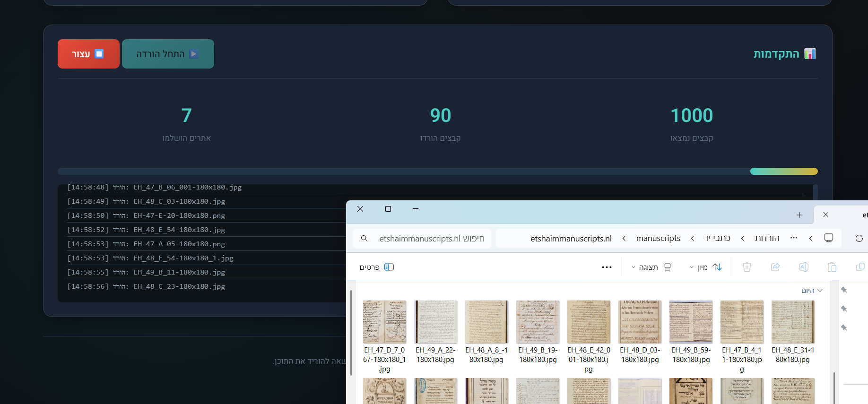868x404 pixels.
Task: Click the red Stop (עצור) button
Action: click(88, 54)
